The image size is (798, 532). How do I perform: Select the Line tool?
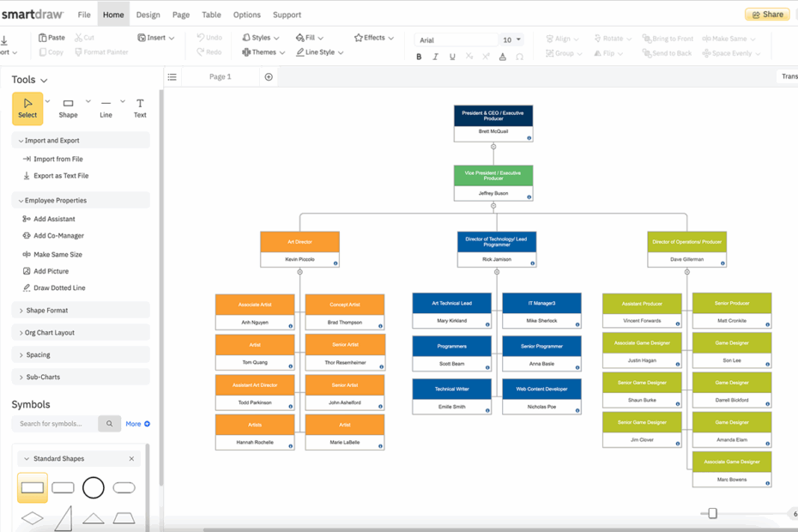(x=106, y=108)
